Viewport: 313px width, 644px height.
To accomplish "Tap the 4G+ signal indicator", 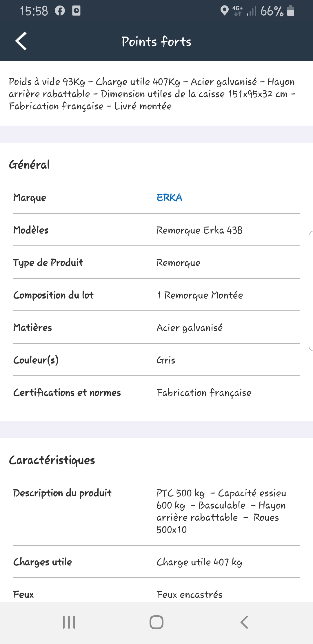I will pyautogui.click(x=238, y=11).
